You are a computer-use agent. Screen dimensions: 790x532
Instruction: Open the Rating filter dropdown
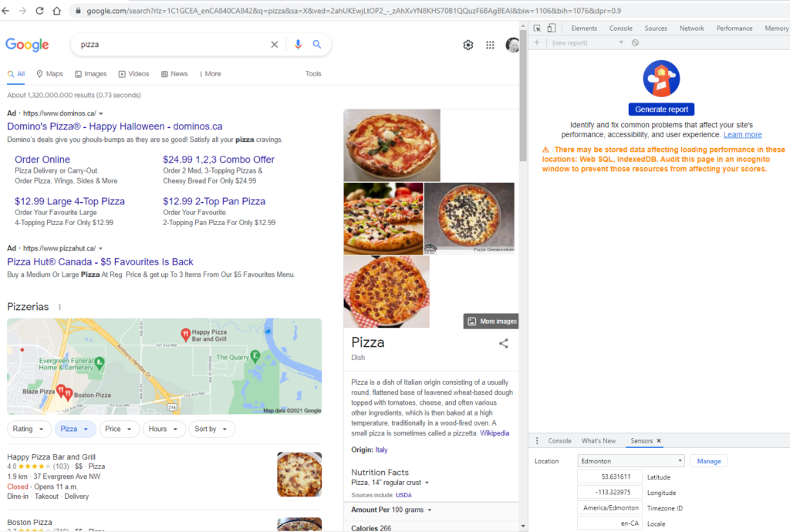[x=29, y=429]
